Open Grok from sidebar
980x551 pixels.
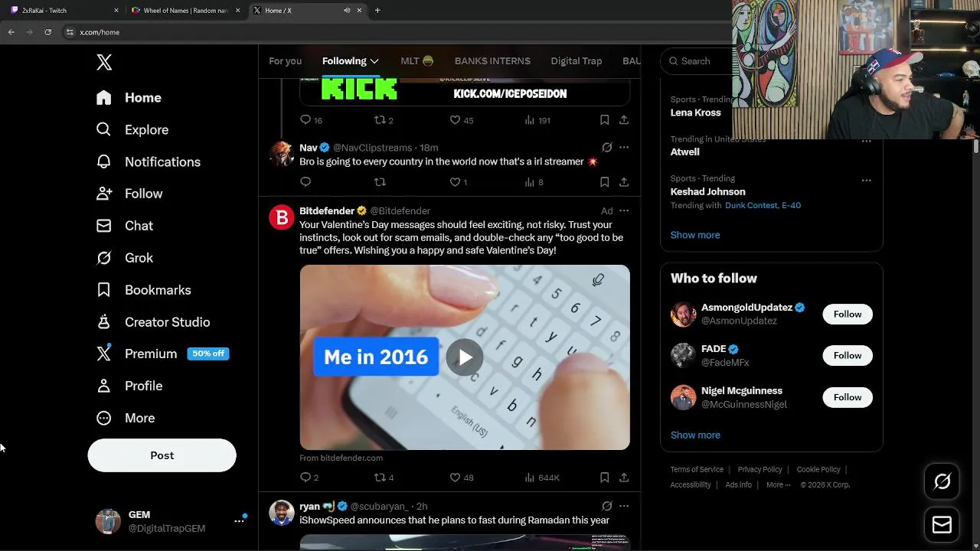point(124,259)
